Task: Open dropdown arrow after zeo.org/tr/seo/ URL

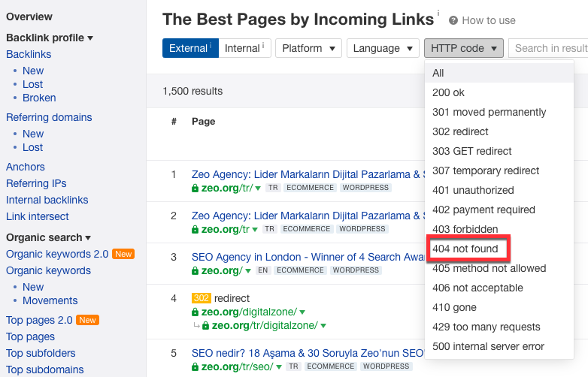Action: pyautogui.click(x=279, y=367)
